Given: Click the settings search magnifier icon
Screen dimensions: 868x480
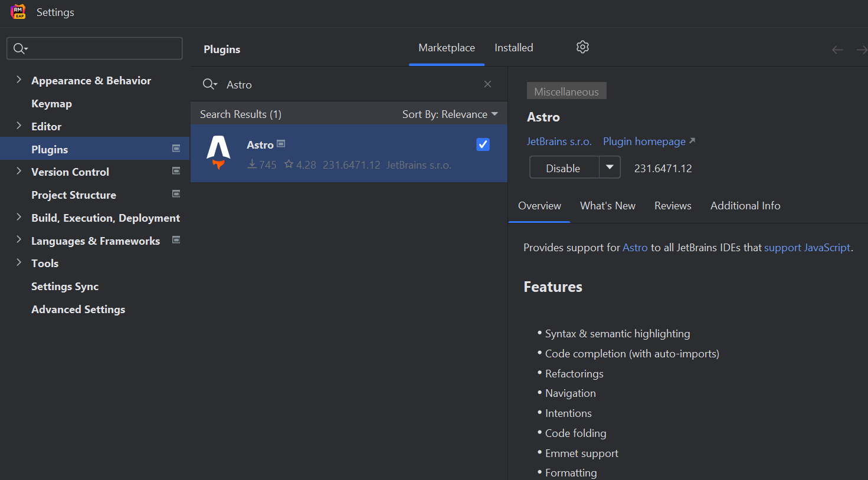Looking at the screenshot, I should 20,48.
